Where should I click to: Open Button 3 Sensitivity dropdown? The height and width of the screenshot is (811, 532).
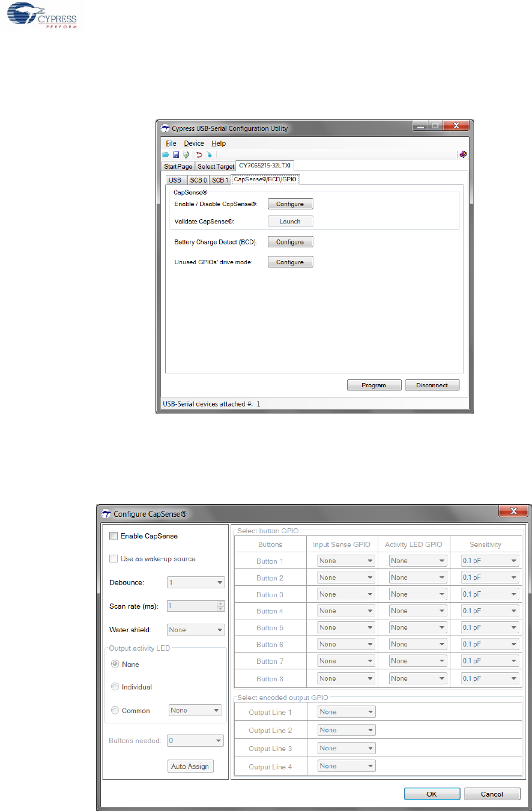[490, 594]
